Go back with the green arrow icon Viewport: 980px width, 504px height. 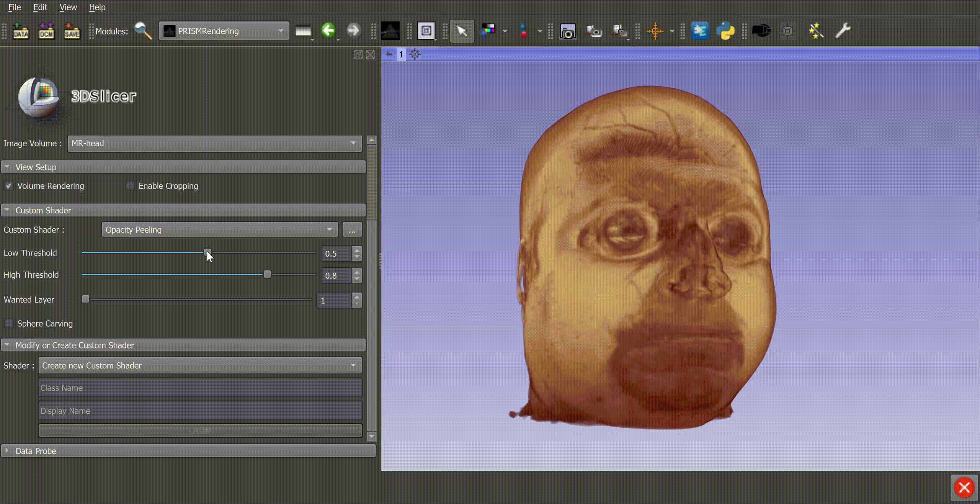[328, 30]
